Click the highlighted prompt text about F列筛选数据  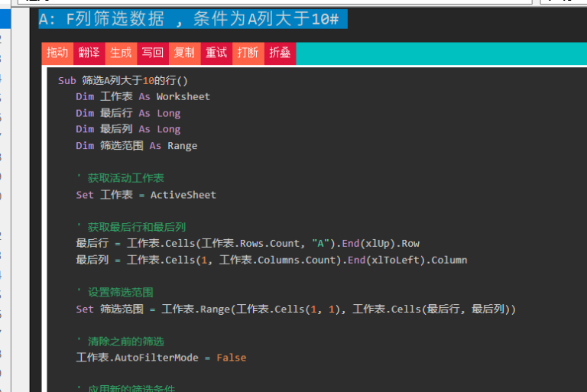click(193, 19)
